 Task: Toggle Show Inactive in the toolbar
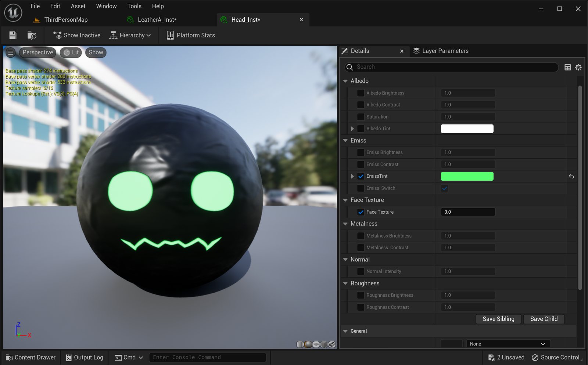click(x=77, y=35)
